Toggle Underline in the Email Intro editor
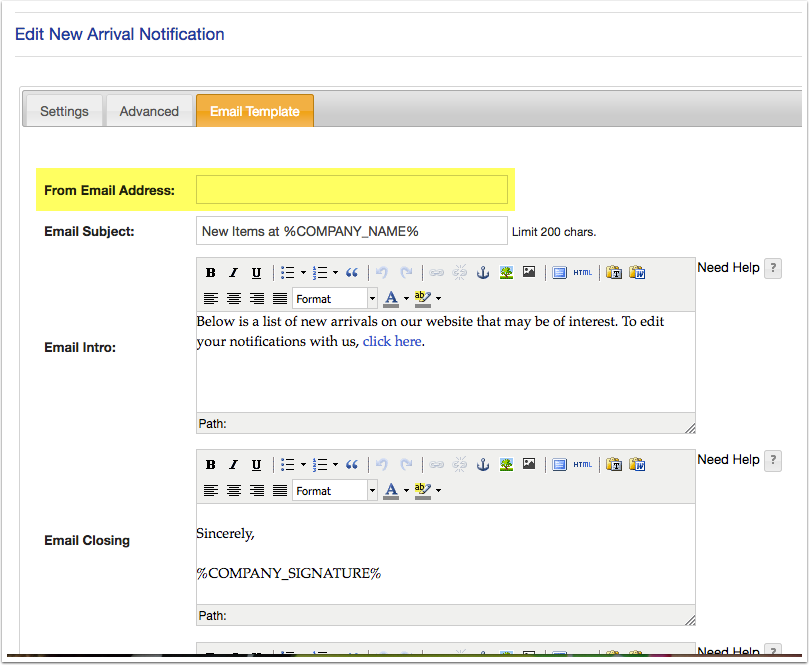This screenshot has width=809, height=665. pyautogui.click(x=256, y=272)
